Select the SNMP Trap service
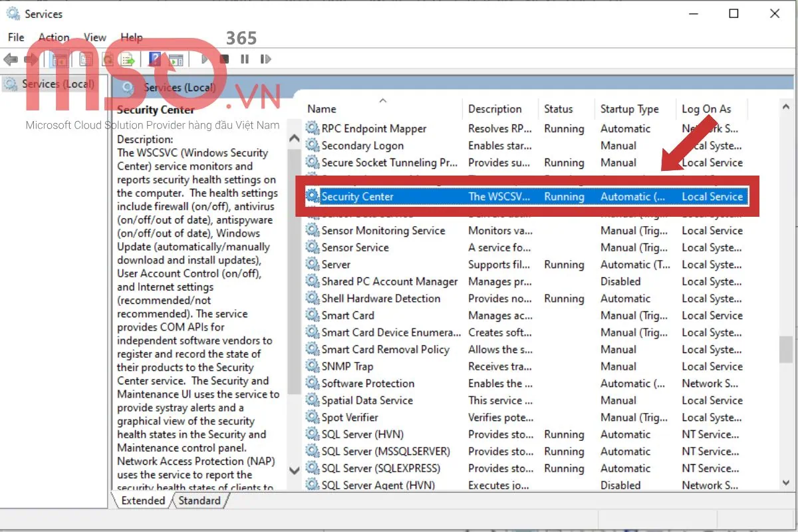The width and height of the screenshot is (798, 532). tap(350, 366)
